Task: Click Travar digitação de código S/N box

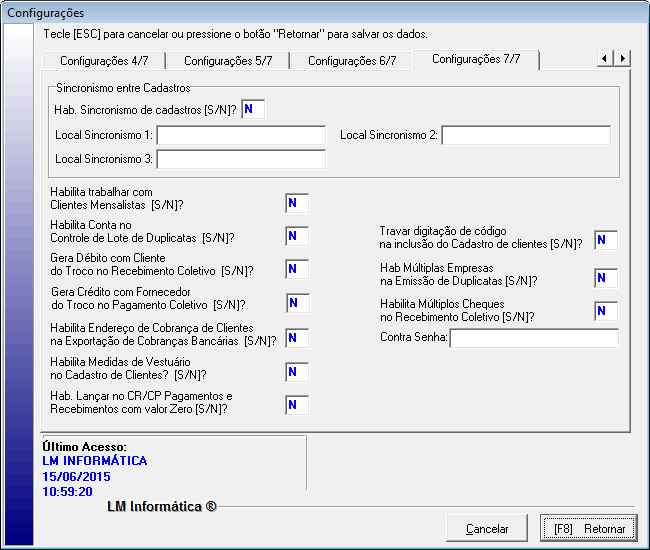Action: (x=606, y=240)
